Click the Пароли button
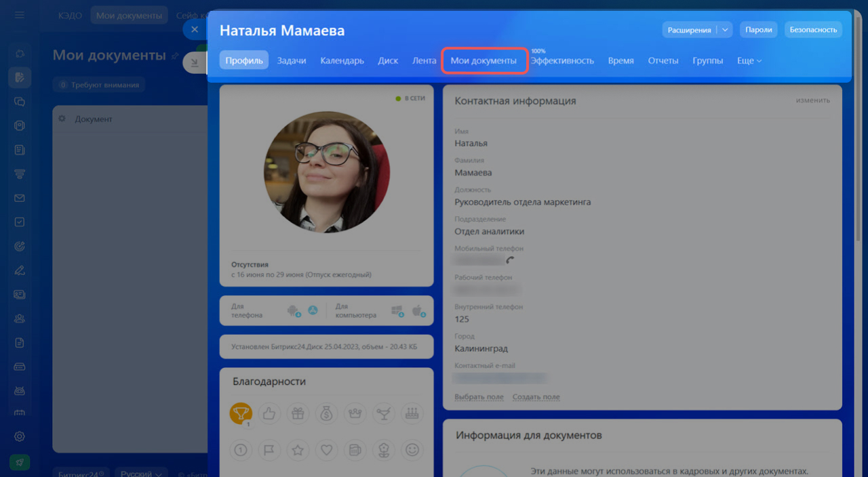This screenshot has width=868, height=477. point(759,30)
